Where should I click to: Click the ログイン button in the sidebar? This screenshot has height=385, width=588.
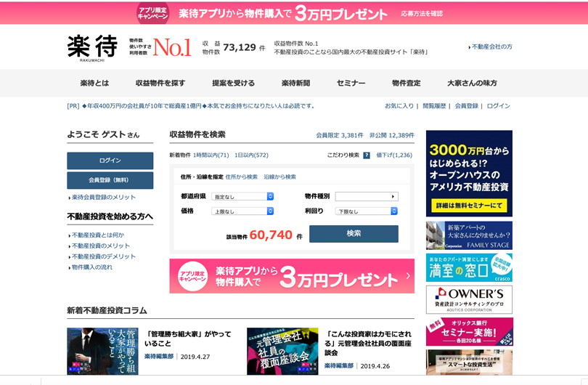click(x=110, y=161)
